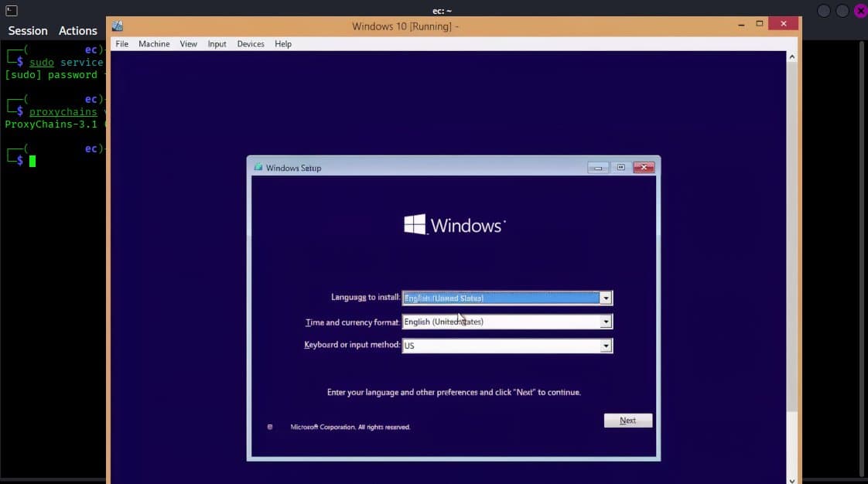
Task: Click the VM scrollbar up arrow
Action: coord(792,57)
